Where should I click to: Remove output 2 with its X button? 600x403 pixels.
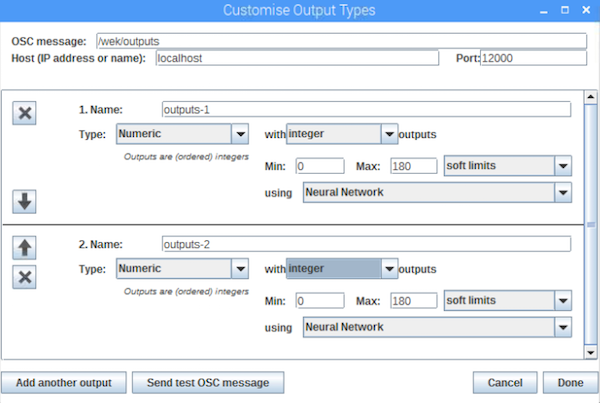(24, 277)
